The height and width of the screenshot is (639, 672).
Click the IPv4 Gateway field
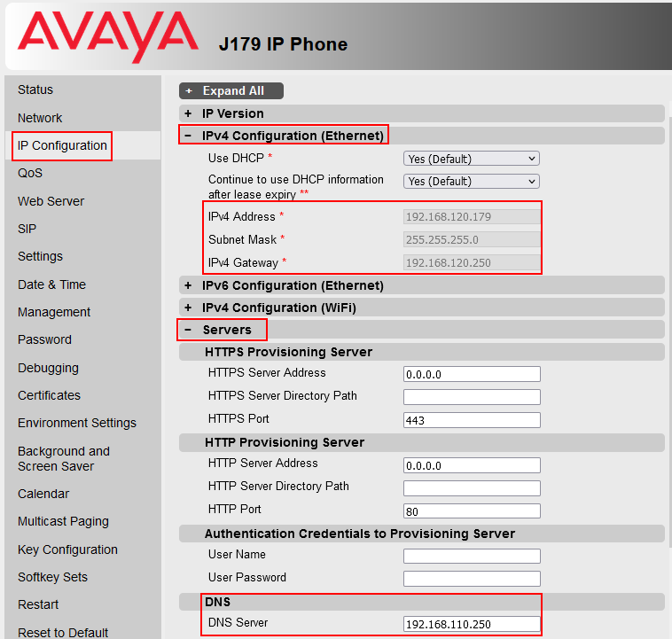coord(472,262)
